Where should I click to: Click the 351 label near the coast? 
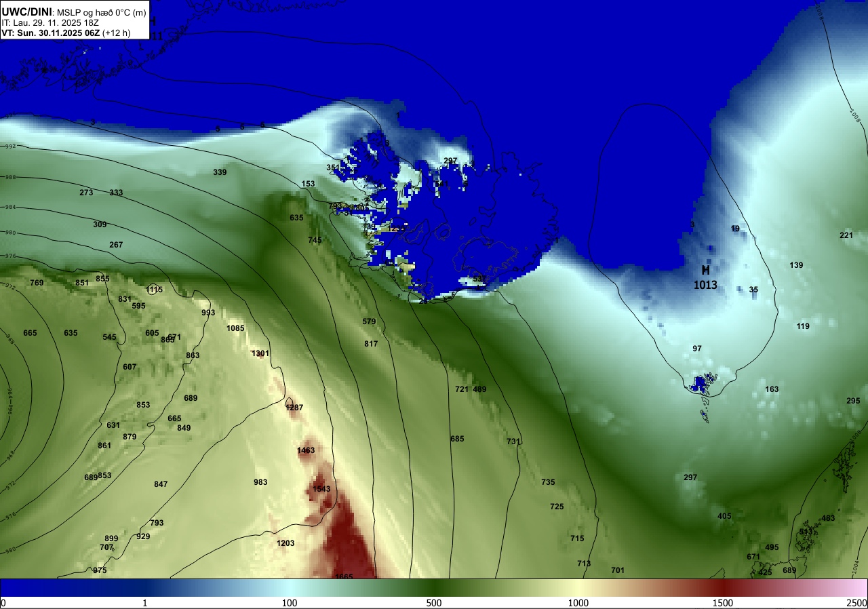pyautogui.click(x=332, y=168)
